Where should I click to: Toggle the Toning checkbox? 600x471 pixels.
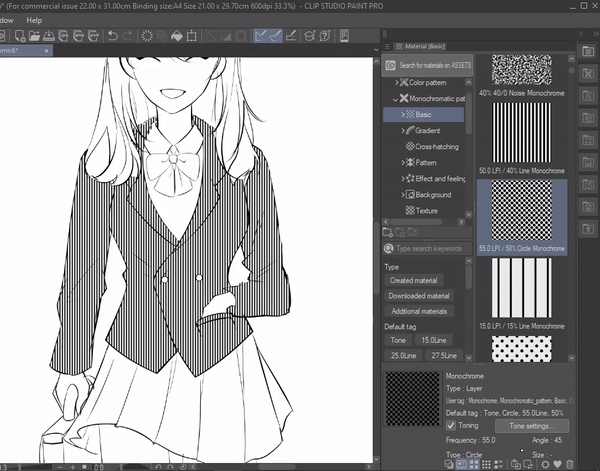[451, 425]
